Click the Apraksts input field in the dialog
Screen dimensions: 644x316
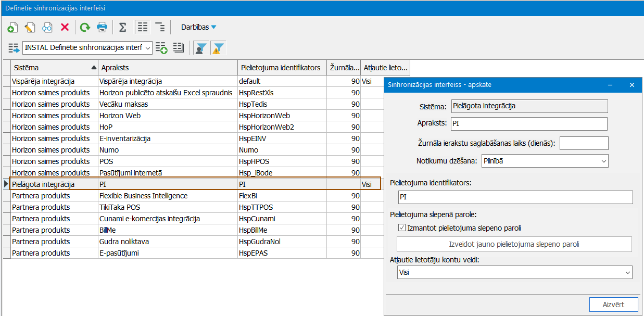pyautogui.click(x=529, y=124)
